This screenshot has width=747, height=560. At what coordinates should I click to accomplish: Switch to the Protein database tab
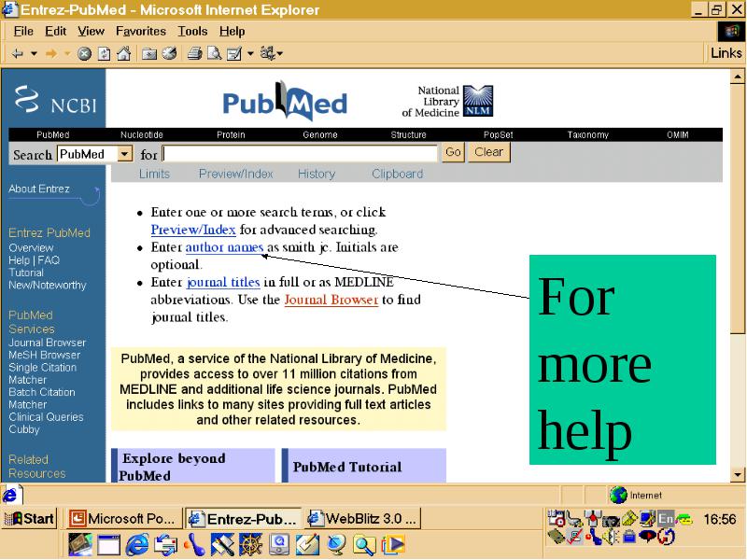231,134
